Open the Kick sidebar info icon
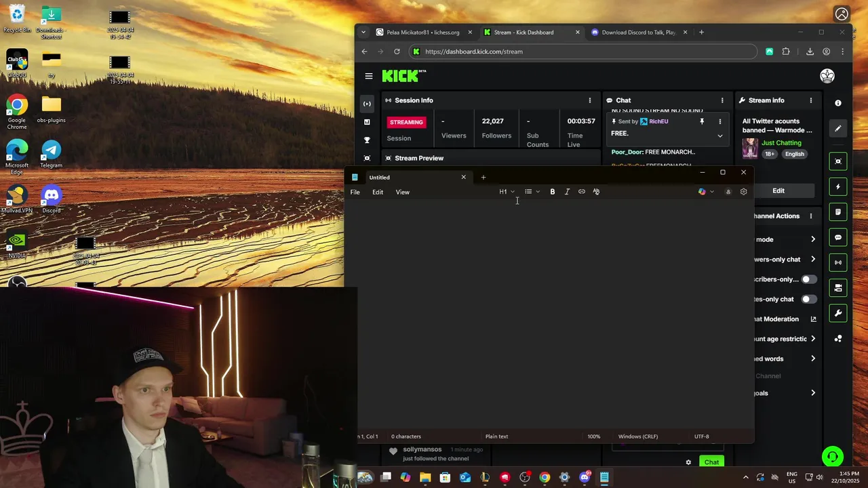This screenshot has height=488, width=868. [838, 103]
